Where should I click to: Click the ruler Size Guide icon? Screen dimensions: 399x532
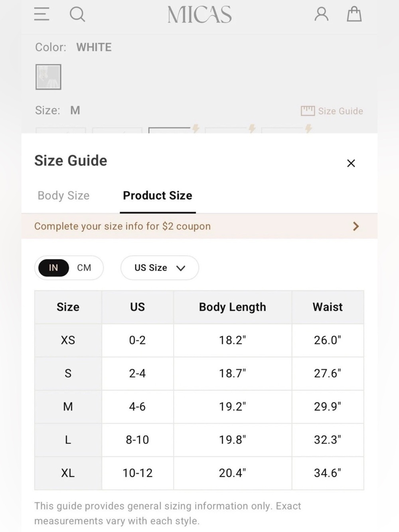[308, 111]
